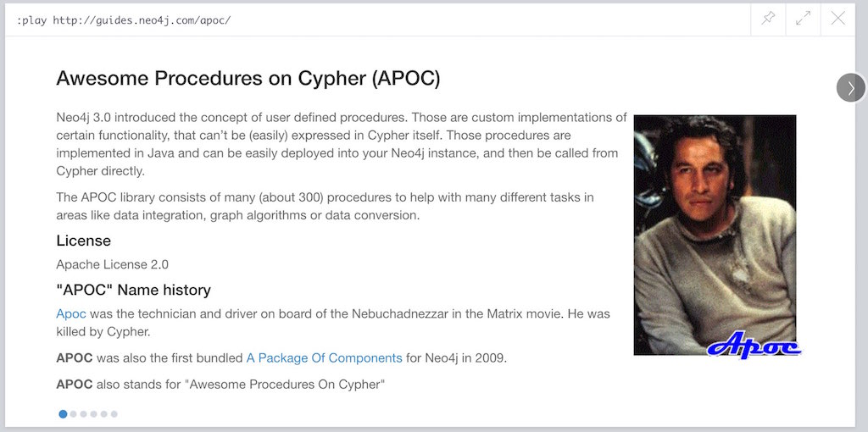Click the Apache License 2.0 text
Viewport: 868px width, 432px height.
(x=113, y=264)
